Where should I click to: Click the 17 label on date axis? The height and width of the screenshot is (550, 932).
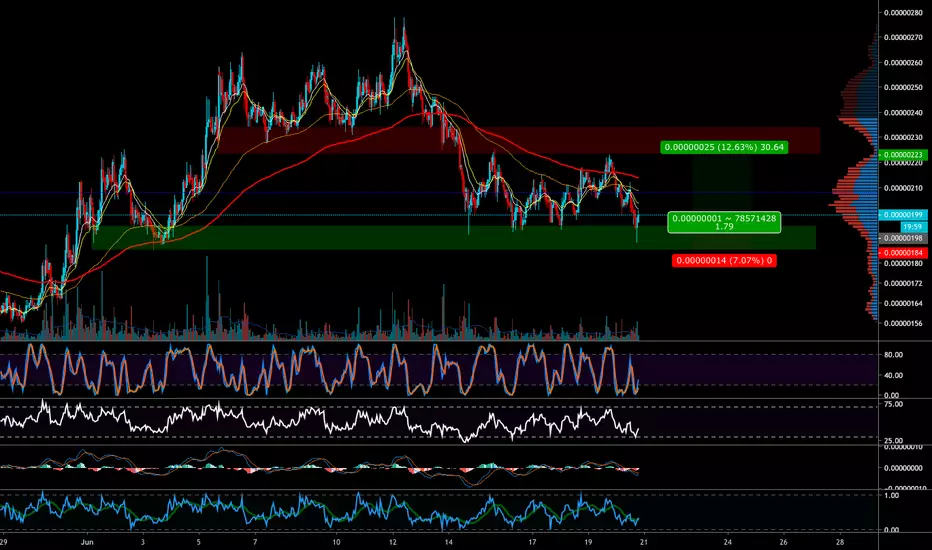coord(533,542)
